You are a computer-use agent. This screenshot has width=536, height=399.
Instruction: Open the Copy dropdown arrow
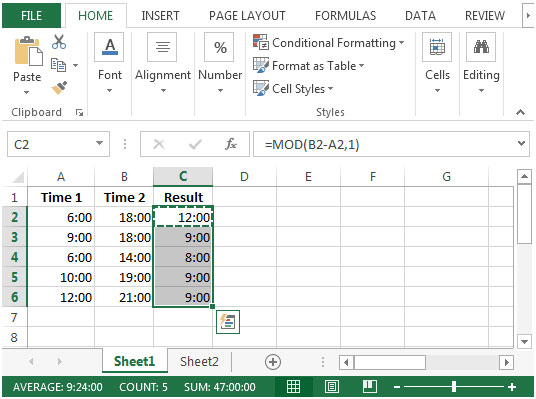[75, 65]
